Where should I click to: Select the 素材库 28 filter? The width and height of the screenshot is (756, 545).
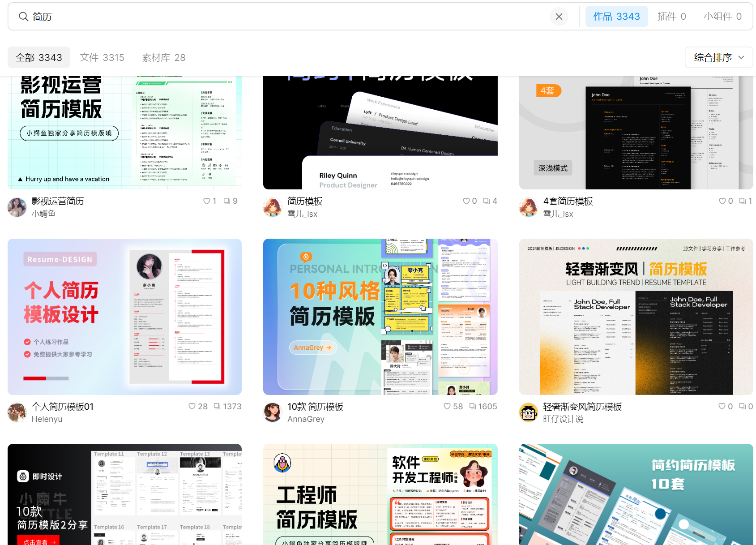coord(164,57)
